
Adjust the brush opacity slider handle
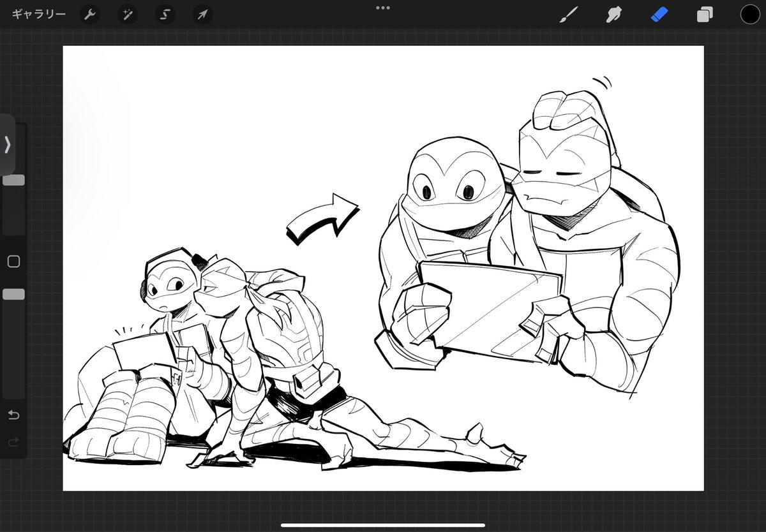[x=13, y=294]
